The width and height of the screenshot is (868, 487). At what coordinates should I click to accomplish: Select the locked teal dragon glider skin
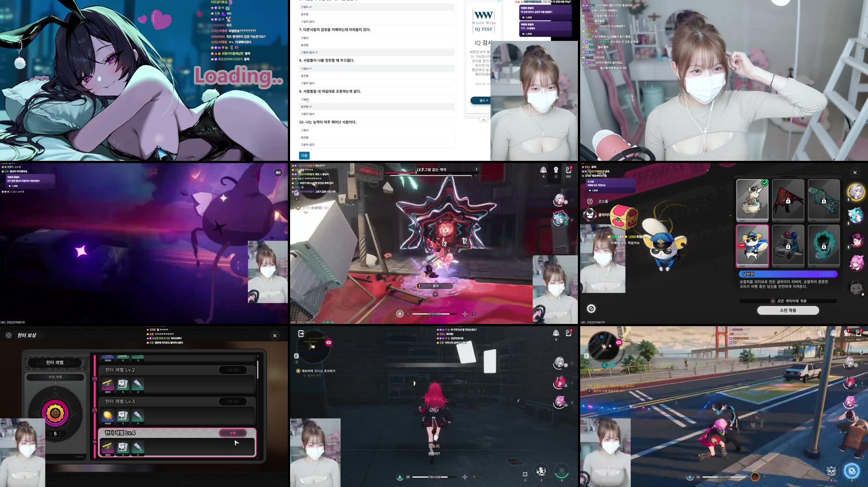click(824, 245)
